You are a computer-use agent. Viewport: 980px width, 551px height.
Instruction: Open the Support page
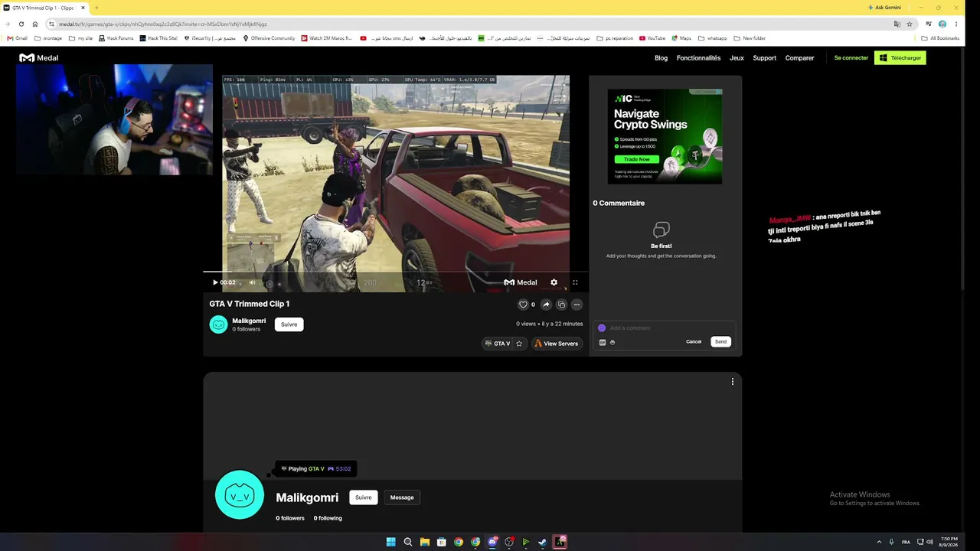pyautogui.click(x=764, y=58)
